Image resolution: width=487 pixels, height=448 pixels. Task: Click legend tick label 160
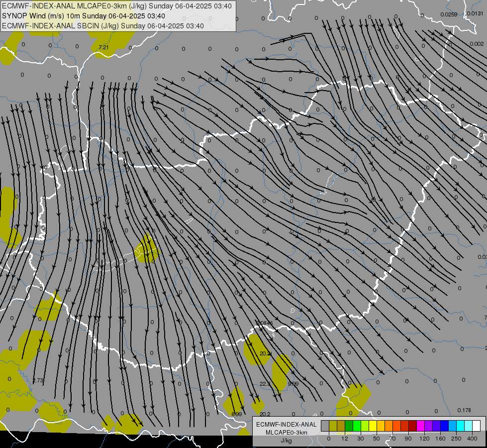click(x=440, y=439)
